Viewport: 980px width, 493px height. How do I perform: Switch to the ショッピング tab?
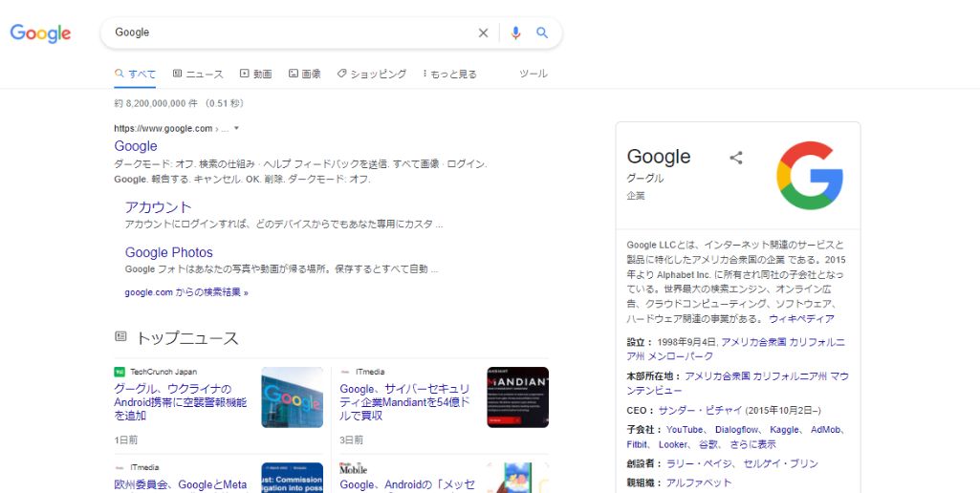pos(371,74)
